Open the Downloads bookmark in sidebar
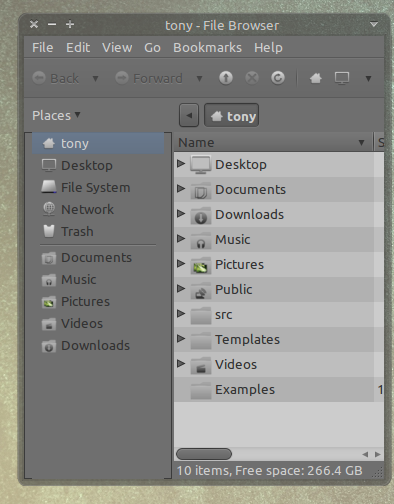 tap(98, 346)
